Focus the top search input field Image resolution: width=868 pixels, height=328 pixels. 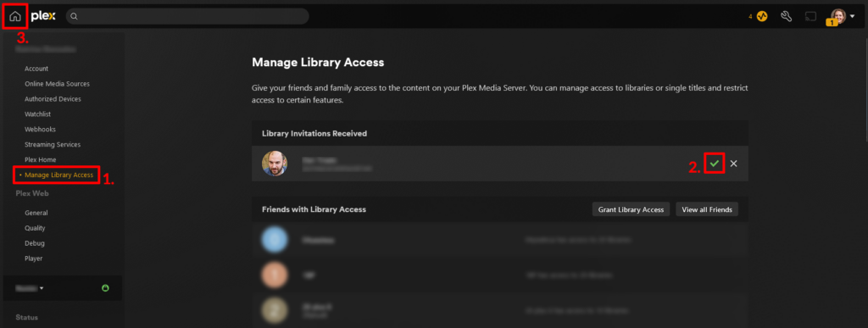tap(187, 17)
